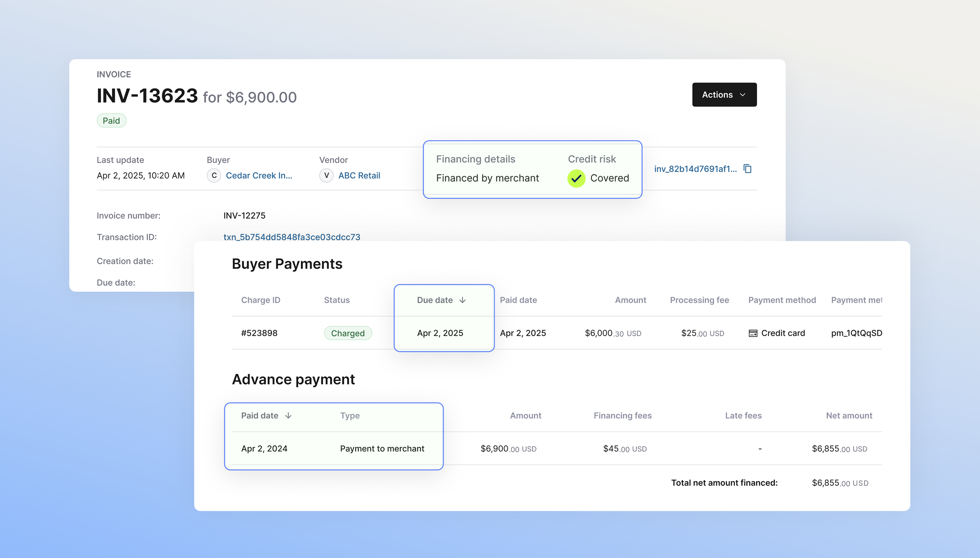
Task: Sort by Due date arrow icon
Action: pos(463,300)
